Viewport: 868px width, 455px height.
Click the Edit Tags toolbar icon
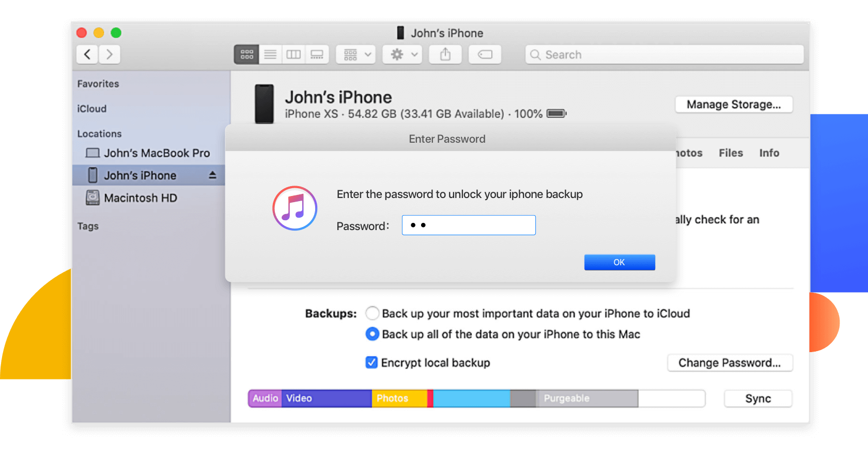pos(485,54)
